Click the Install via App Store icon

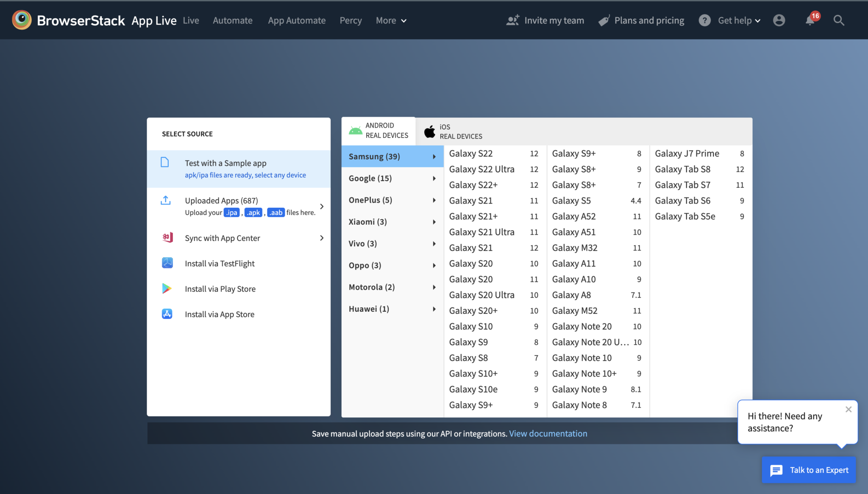167,314
